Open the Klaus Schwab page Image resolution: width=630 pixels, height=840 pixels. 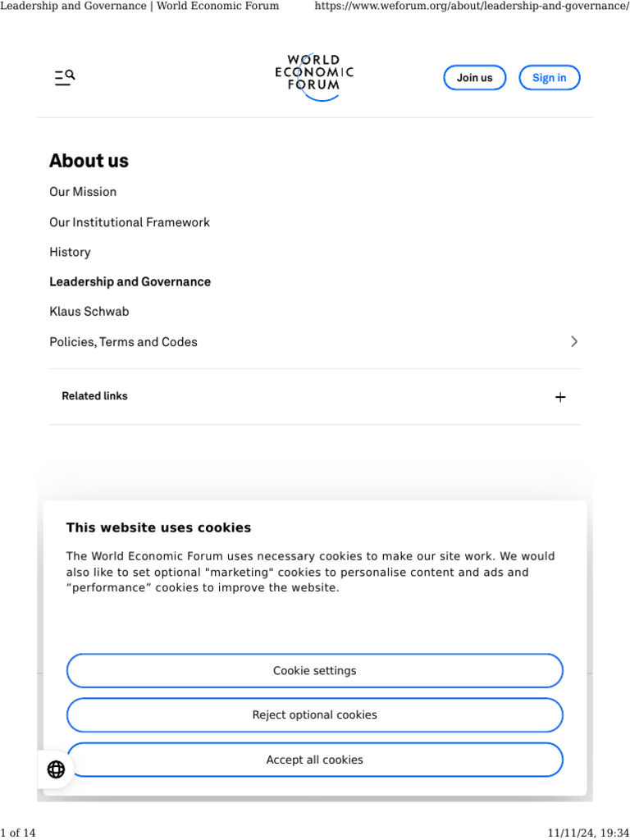[89, 312]
